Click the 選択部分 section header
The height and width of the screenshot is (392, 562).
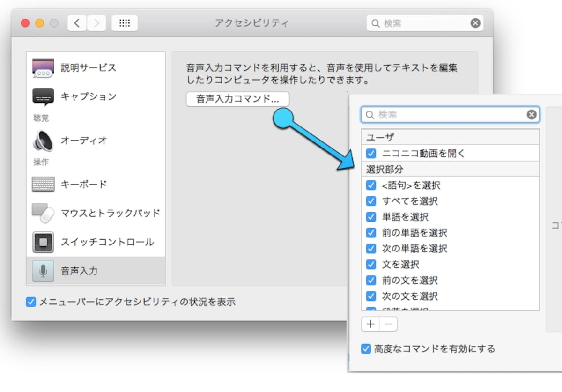click(x=450, y=169)
